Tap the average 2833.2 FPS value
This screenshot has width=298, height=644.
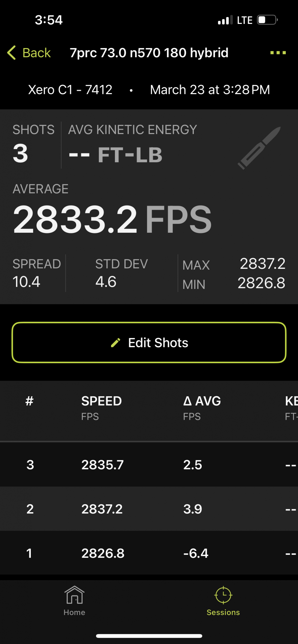point(112,219)
